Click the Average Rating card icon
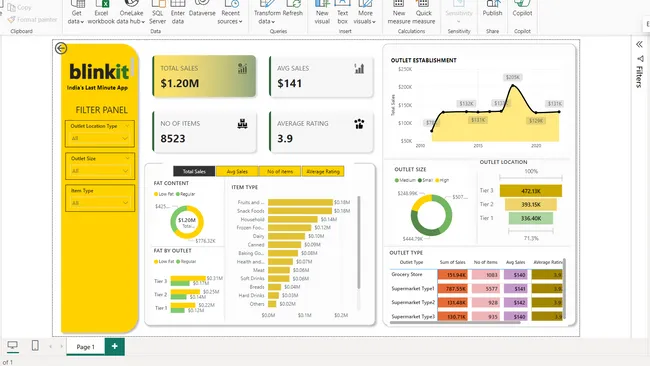The image size is (650, 366). (x=359, y=124)
